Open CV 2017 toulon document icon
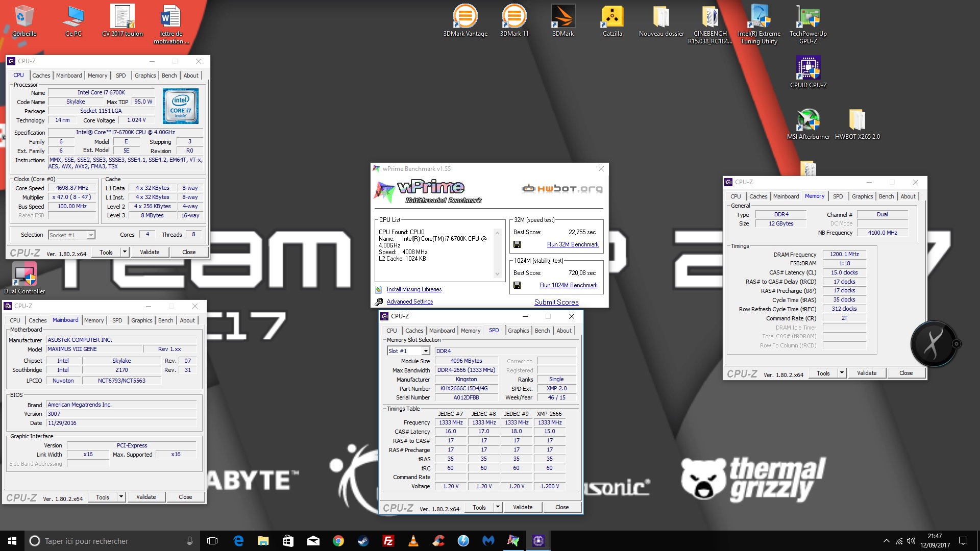This screenshot has height=551, width=980. click(122, 21)
